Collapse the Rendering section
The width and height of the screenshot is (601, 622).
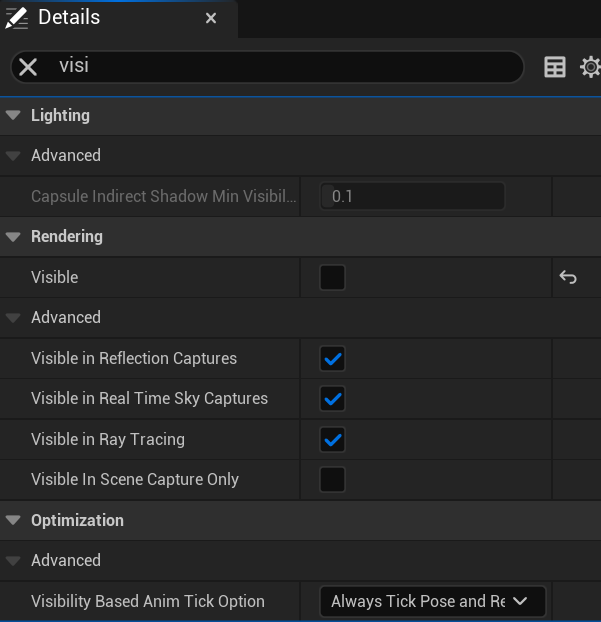pyautogui.click(x=13, y=237)
